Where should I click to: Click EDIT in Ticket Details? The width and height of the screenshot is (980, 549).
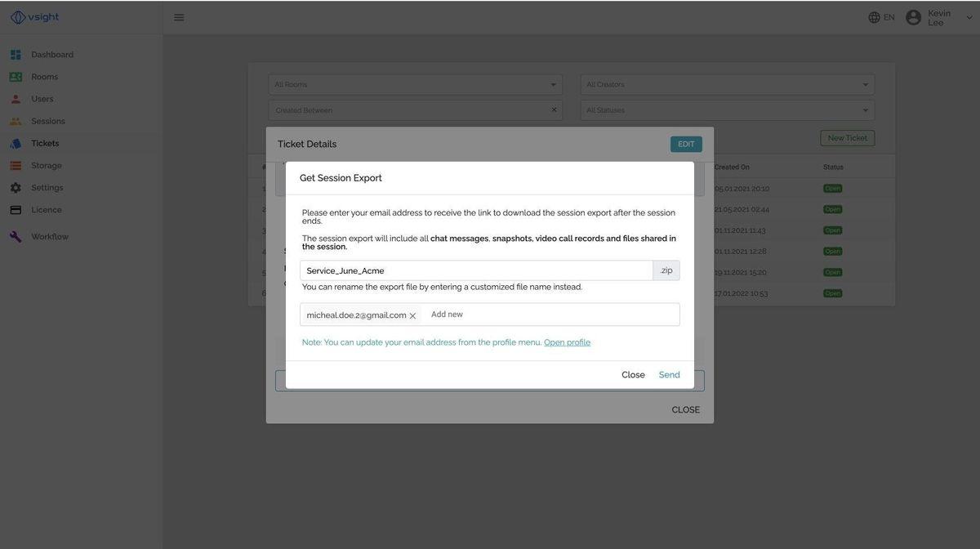click(686, 144)
